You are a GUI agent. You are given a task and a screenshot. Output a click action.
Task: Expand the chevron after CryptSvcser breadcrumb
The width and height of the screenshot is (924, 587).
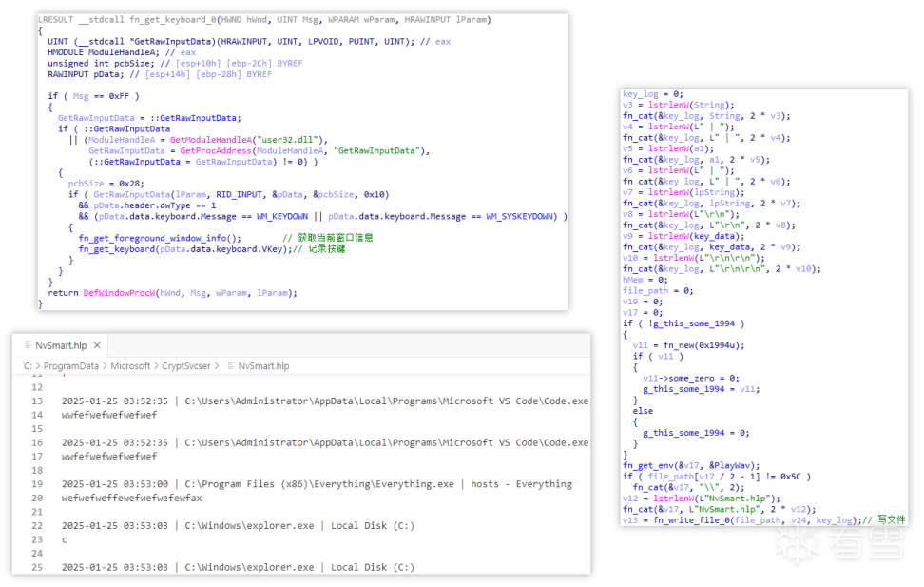(x=217, y=366)
